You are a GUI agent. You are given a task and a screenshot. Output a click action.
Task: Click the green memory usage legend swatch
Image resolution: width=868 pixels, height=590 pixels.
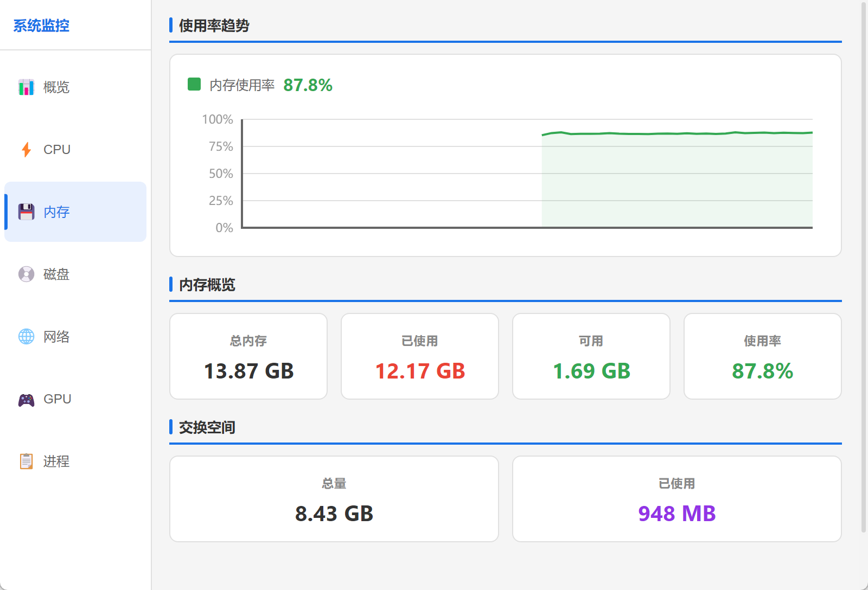coord(194,84)
